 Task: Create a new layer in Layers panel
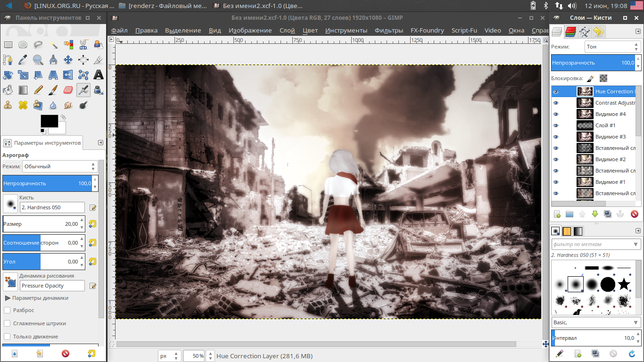557,214
